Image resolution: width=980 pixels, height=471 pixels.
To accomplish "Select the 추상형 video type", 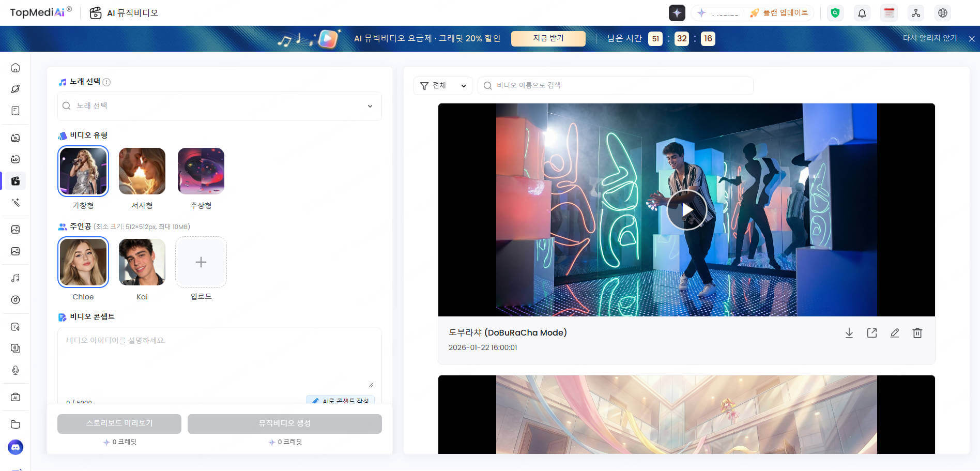I will pos(201,171).
